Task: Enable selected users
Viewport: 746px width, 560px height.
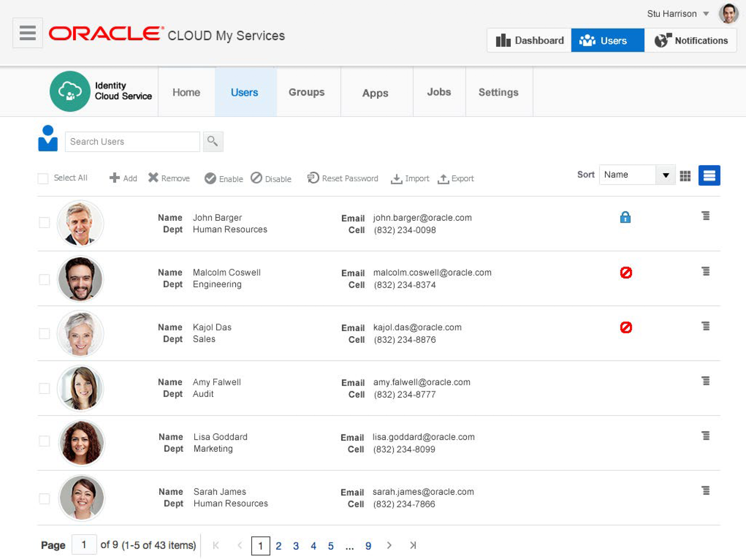Action: pyautogui.click(x=224, y=178)
